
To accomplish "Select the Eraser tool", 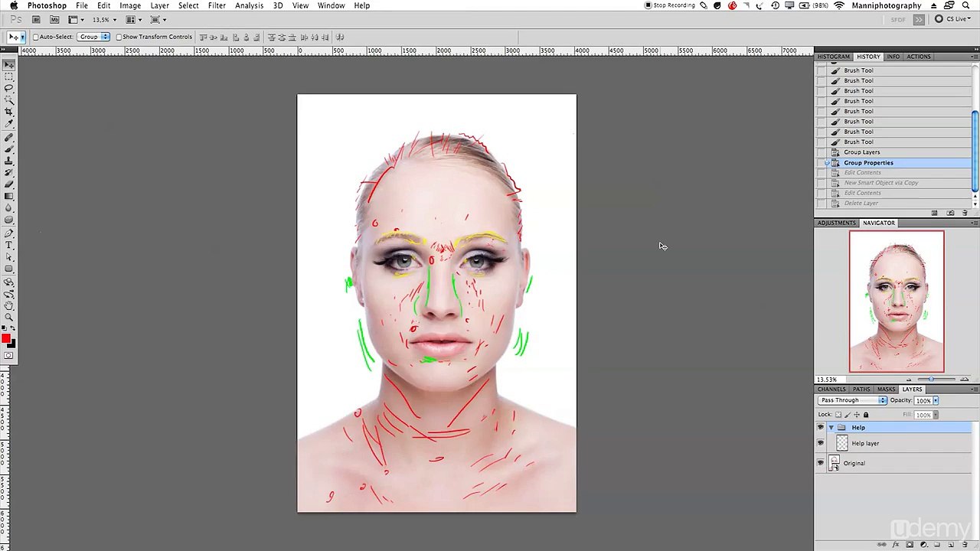I will [x=8, y=184].
